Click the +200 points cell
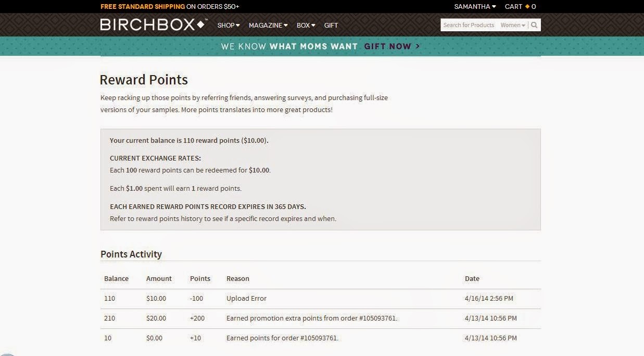The width and height of the screenshot is (644, 356). point(197,318)
